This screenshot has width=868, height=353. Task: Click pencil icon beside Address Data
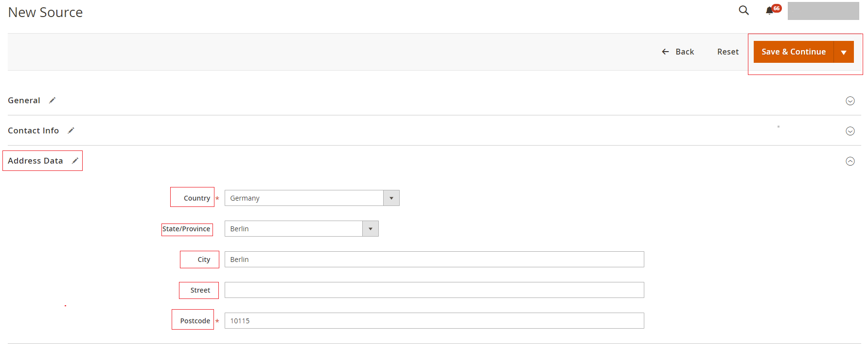coord(75,161)
